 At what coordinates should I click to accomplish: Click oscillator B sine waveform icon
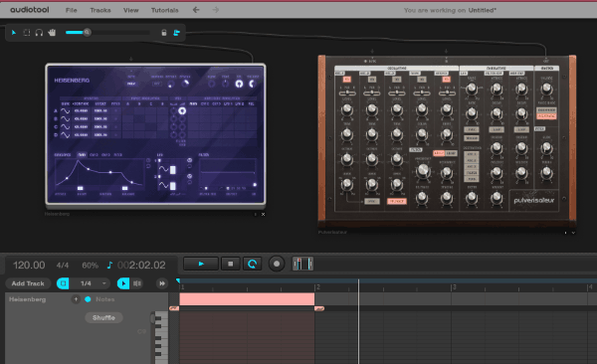tap(65, 118)
